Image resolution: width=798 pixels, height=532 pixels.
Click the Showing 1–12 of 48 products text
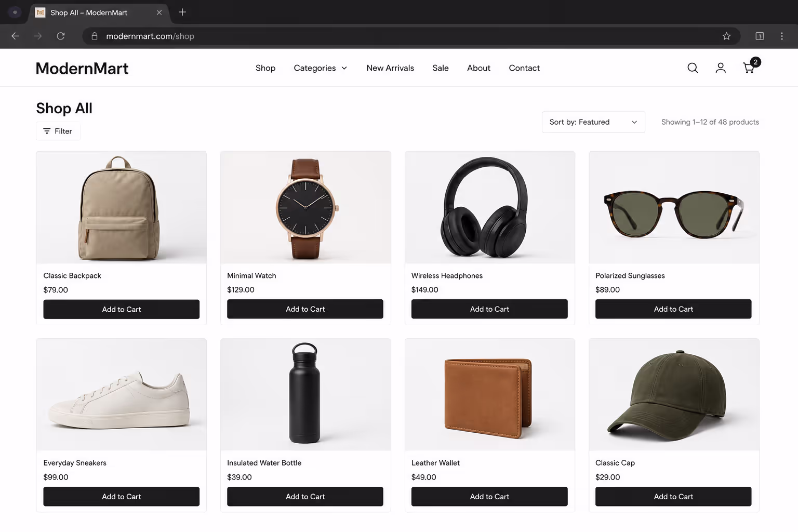click(710, 122)
